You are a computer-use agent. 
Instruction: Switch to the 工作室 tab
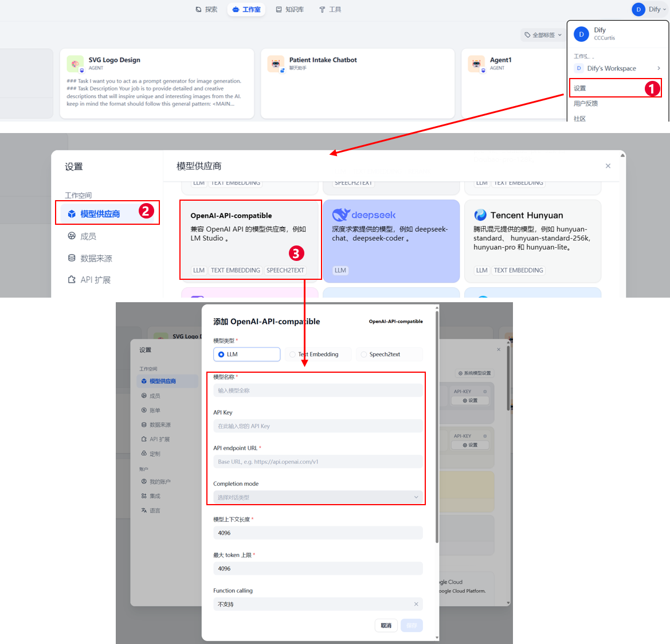246,9
